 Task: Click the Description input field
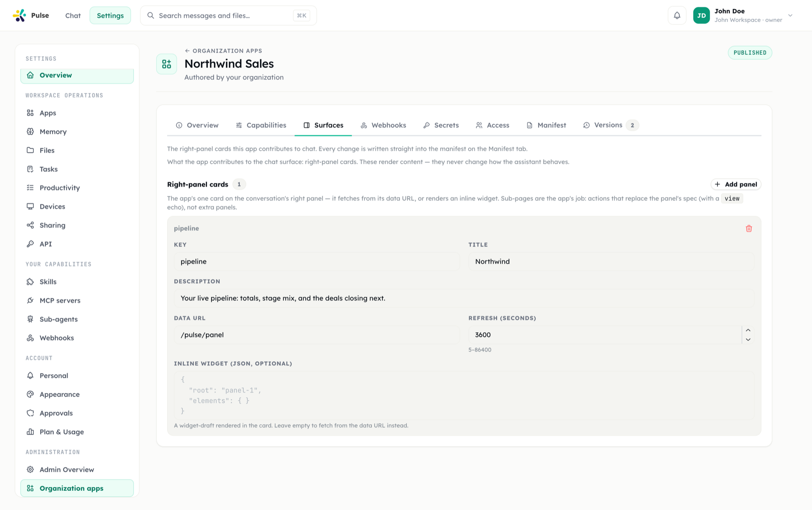coord(464,298)
